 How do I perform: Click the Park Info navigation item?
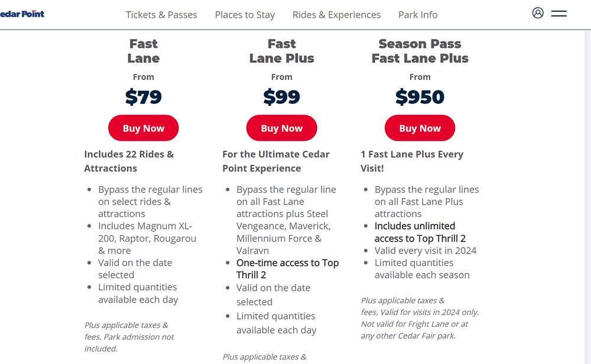point(418,15)
